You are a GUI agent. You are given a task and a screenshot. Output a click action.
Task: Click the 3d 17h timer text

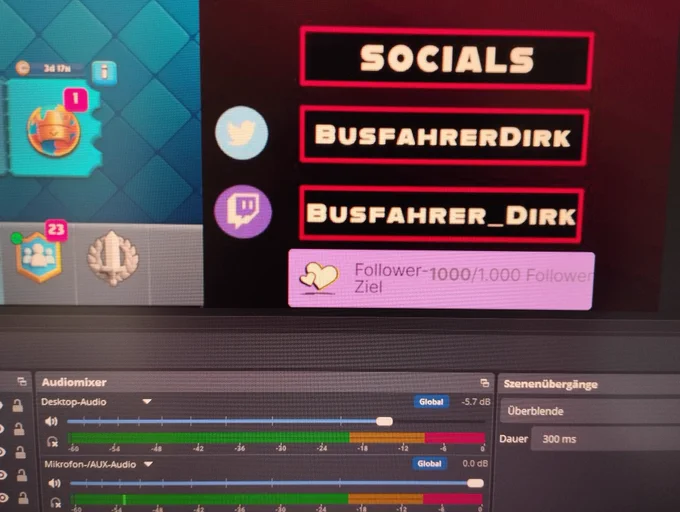click(57, 68)
